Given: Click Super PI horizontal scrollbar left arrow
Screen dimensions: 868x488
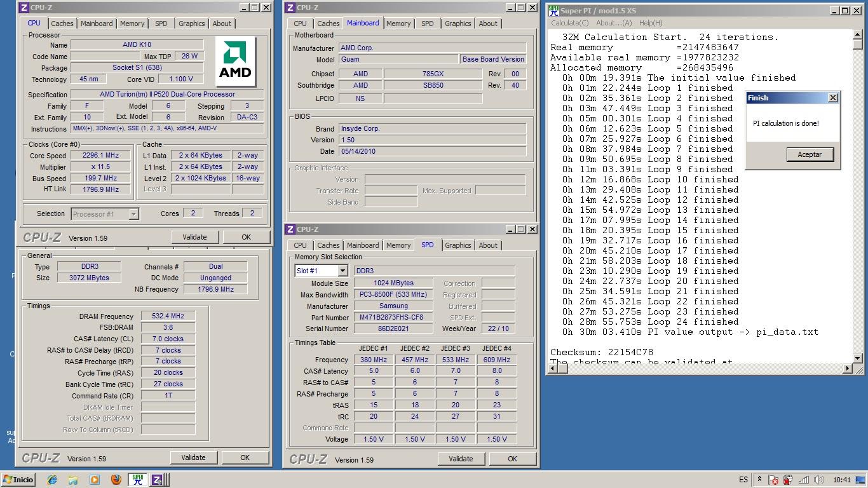Looking at the screenshot, I should pos(552,369).
